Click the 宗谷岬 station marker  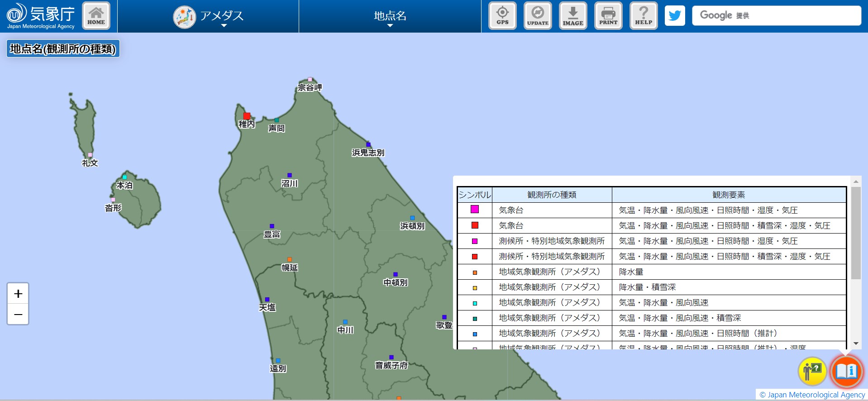pos(310,79)
